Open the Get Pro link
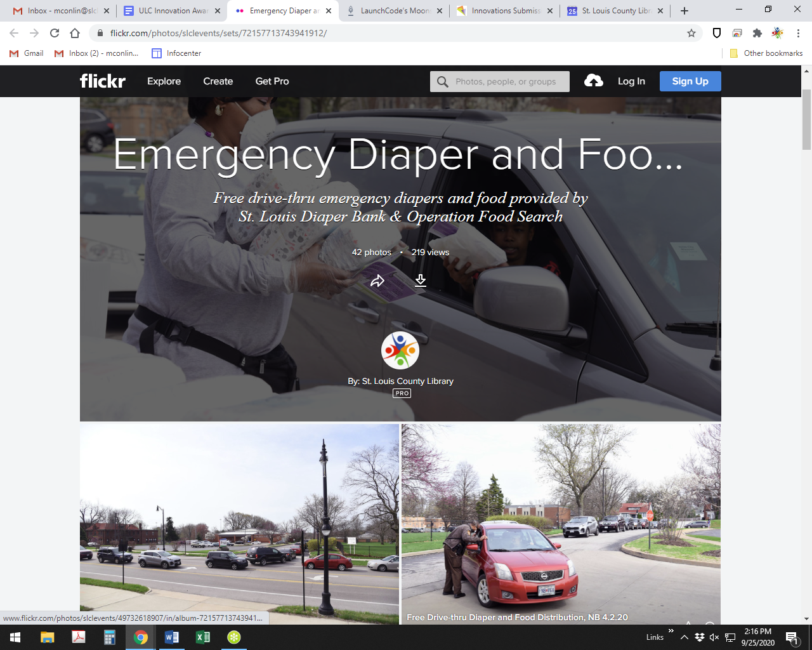This screenshot has width=812, height=650. tap(272, 81)
